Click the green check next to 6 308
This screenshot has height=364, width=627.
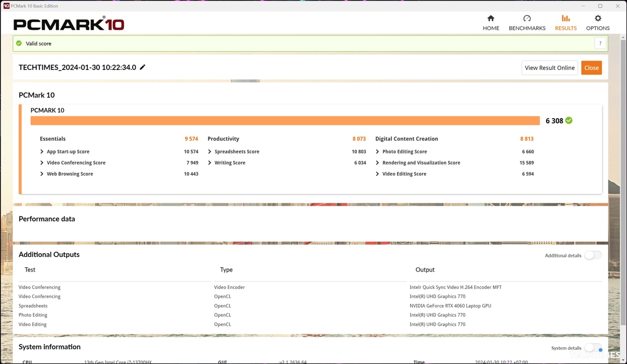568,121
